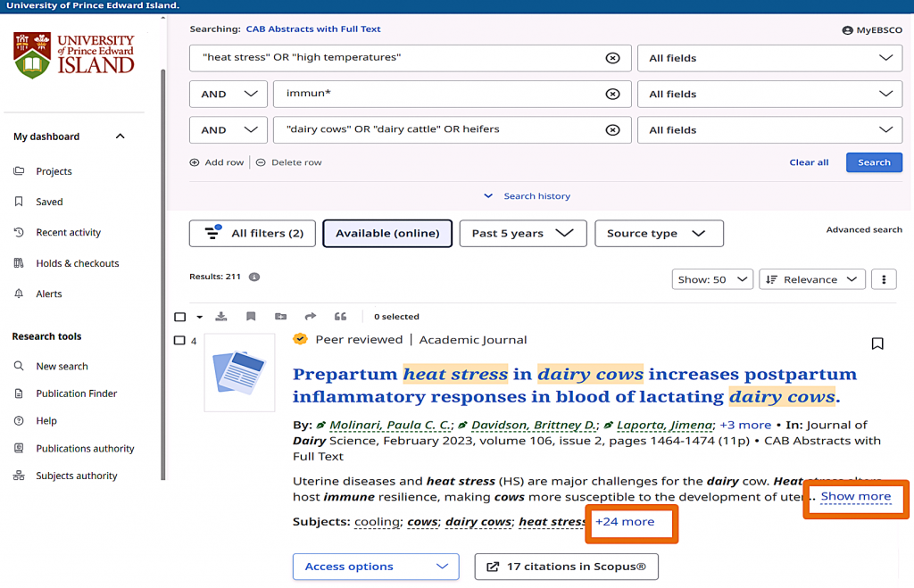This screenshot has width=914, height=588.
Task: Open the three-dot more options menu
Action: (884, 279)
